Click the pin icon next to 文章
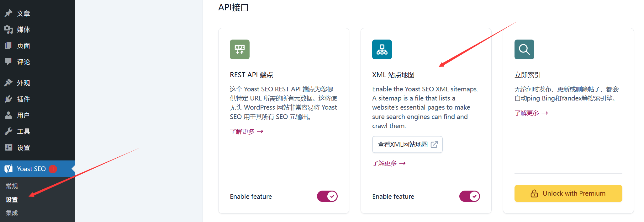The image size is (644, 222). (8, 13)
